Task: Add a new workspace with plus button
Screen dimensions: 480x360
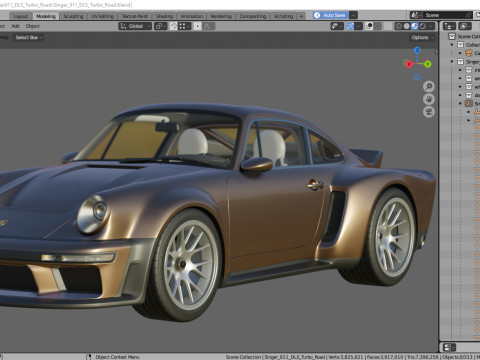Action: pos(301,16)
